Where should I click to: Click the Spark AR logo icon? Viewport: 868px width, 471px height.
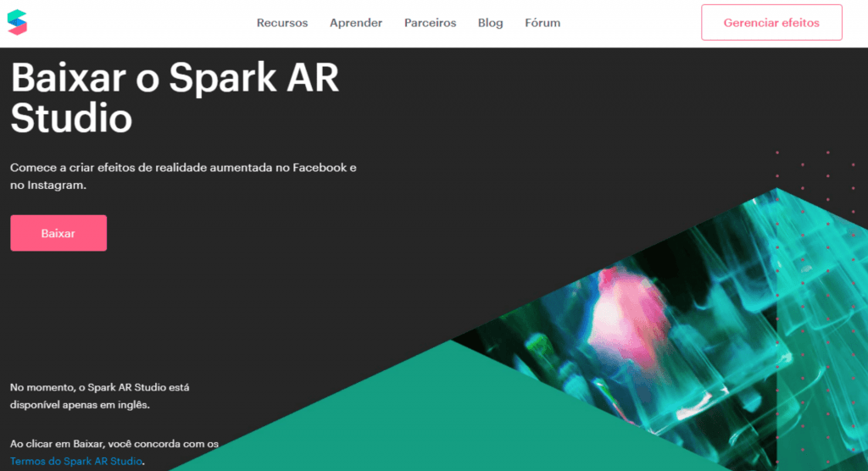17,23
